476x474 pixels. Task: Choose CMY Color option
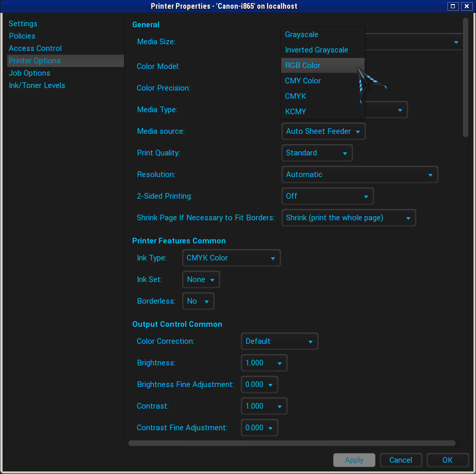pos(323,81)
